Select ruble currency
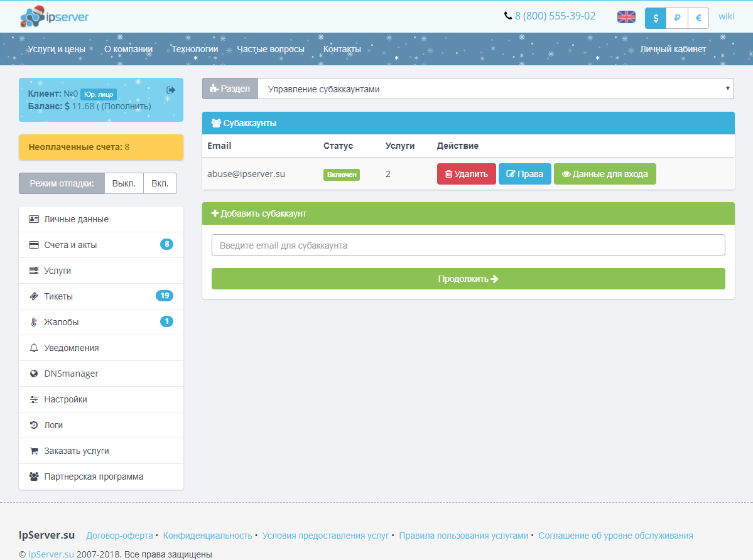This screenshot has width=753, height=560. click(x=677, y=18)
